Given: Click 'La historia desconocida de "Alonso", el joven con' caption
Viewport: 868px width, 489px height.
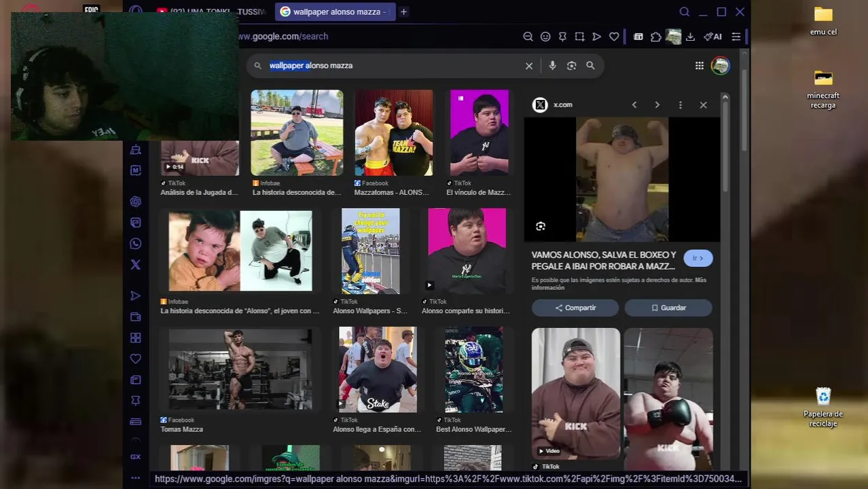Looking at the screenshot, I should [240, 311].
